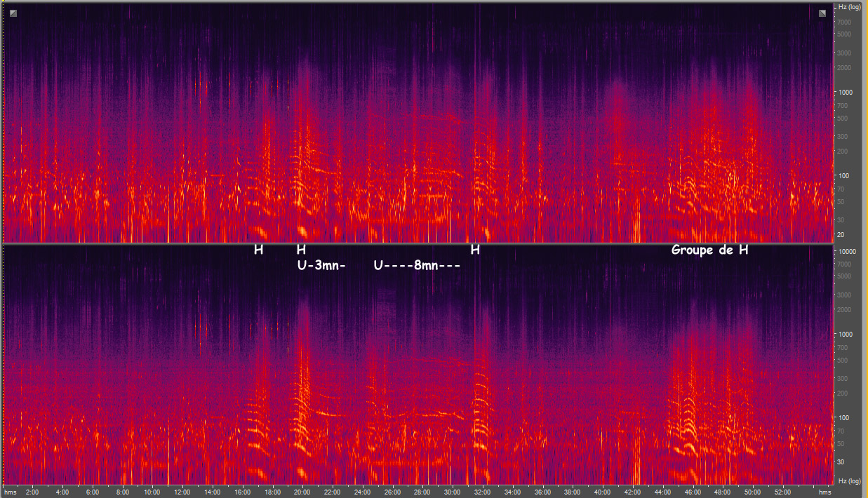Click the 'Groupe de H' annotation label

[x=709, y=250]
